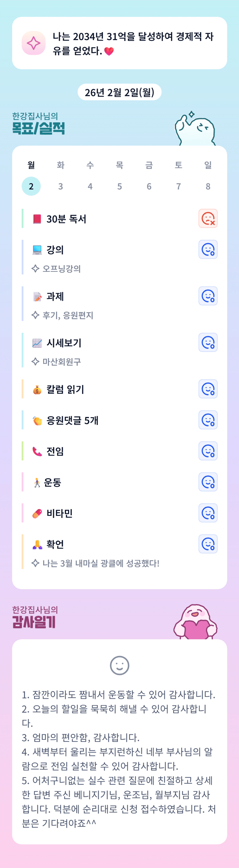Click the status face icon for 응원댓글 5개

pos(208,420)
